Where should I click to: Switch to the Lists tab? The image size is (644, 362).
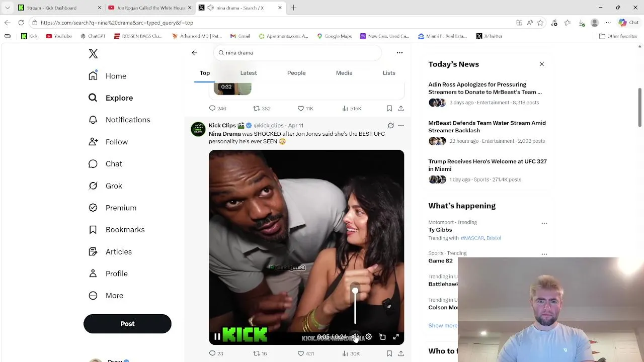click(389, 73)
